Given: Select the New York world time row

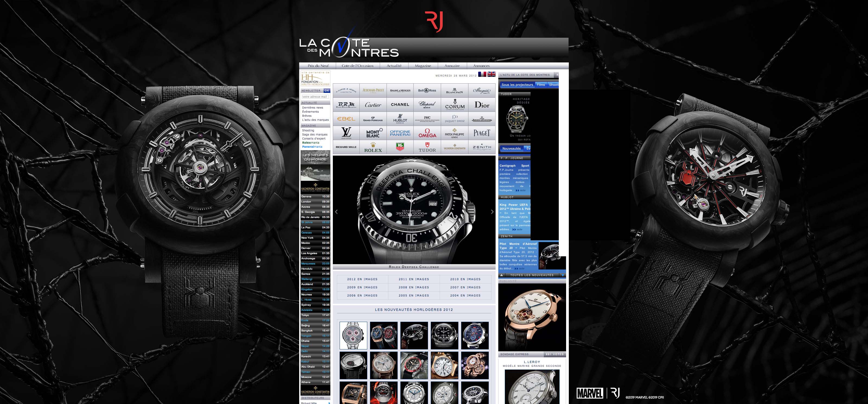Looking at the screenshot, I should coord(315,238).
